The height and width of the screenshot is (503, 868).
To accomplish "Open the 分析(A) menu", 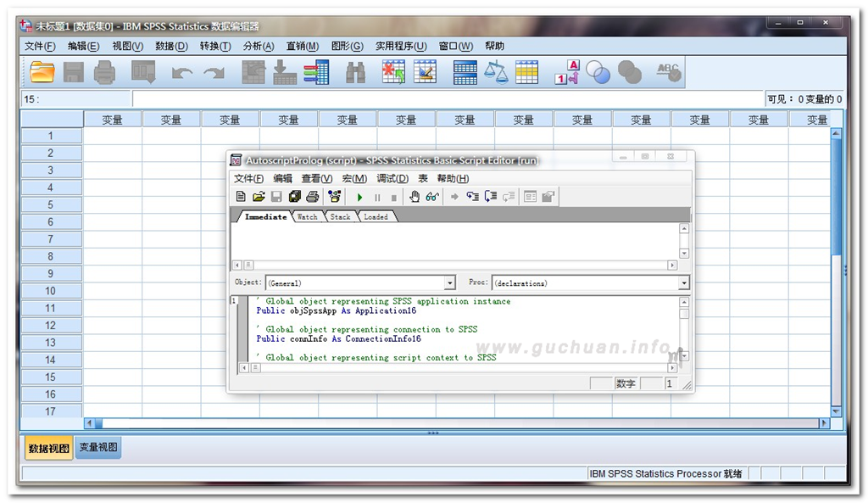I will (x=259, y=47).
